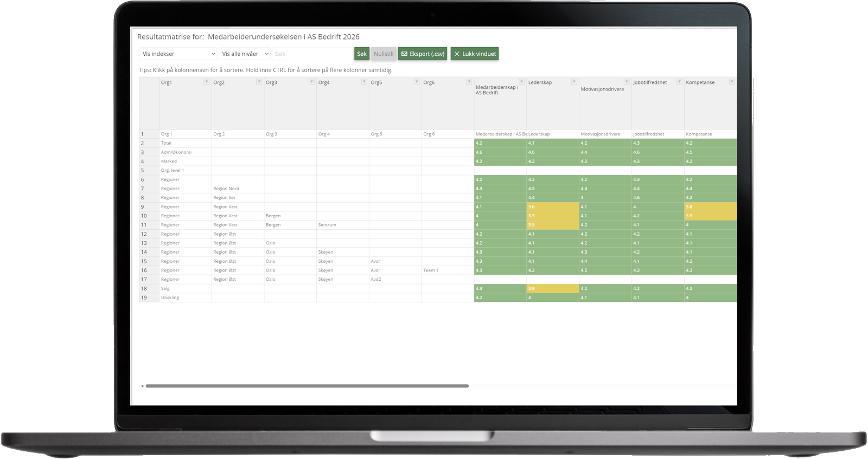Click the Org6 column filter icon
Viewport: 868px width, 459px height.
[469, 82]
